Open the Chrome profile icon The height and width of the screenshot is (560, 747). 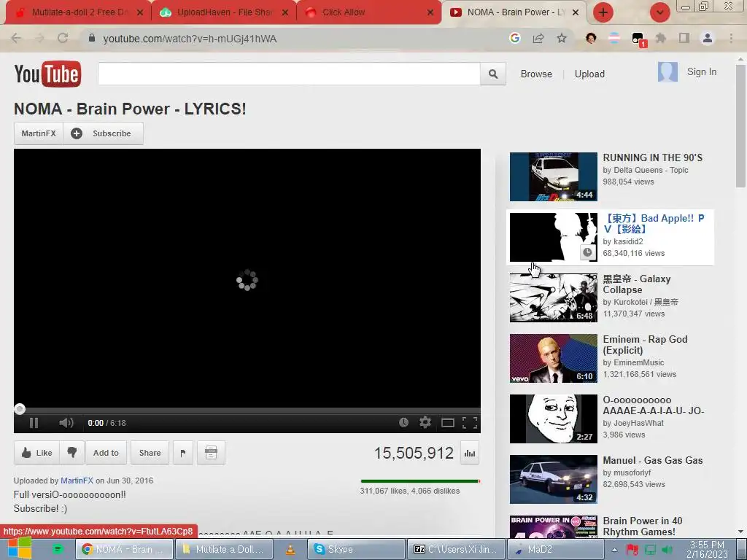tap(708, 38)
